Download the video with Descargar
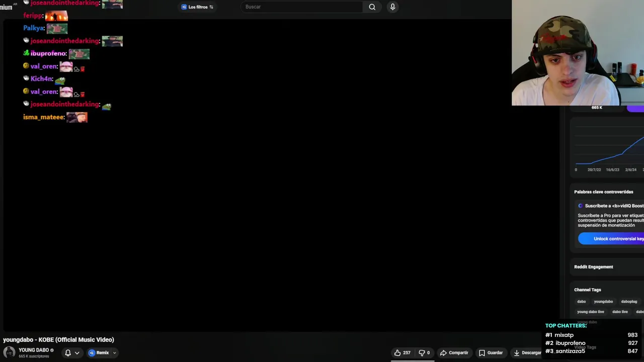 point(526,353)
